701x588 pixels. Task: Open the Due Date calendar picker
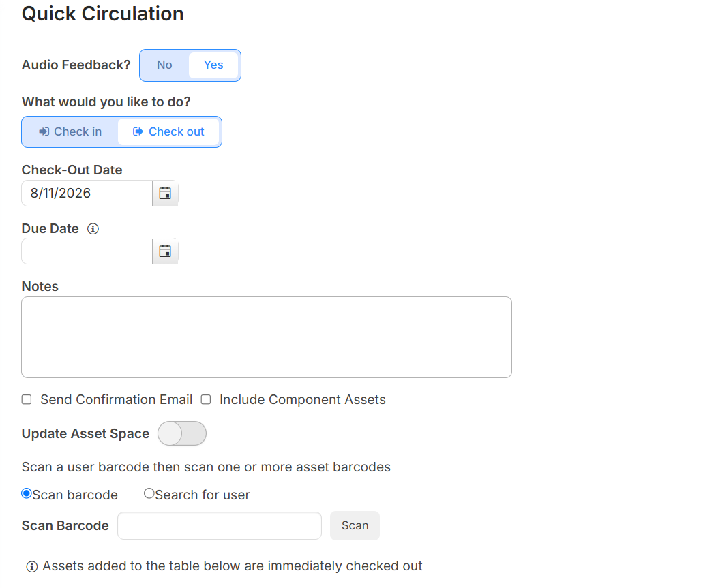point(165,251)
